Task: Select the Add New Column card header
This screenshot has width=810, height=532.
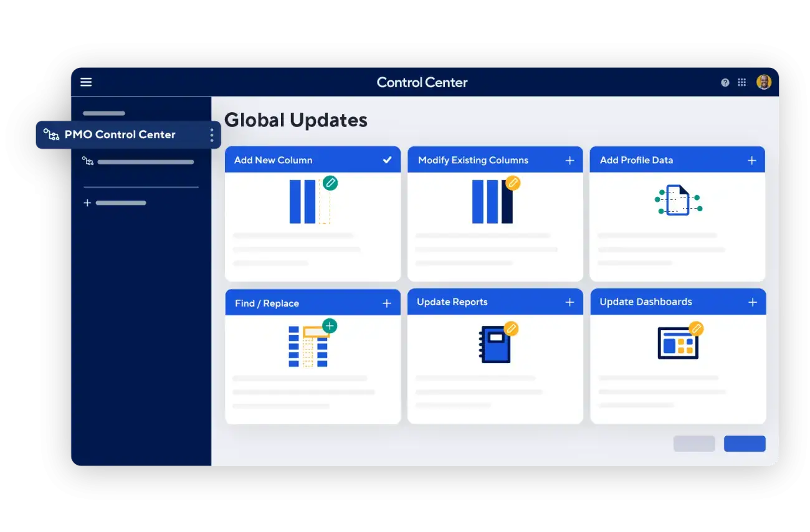Action: click(x=313, y=160)
